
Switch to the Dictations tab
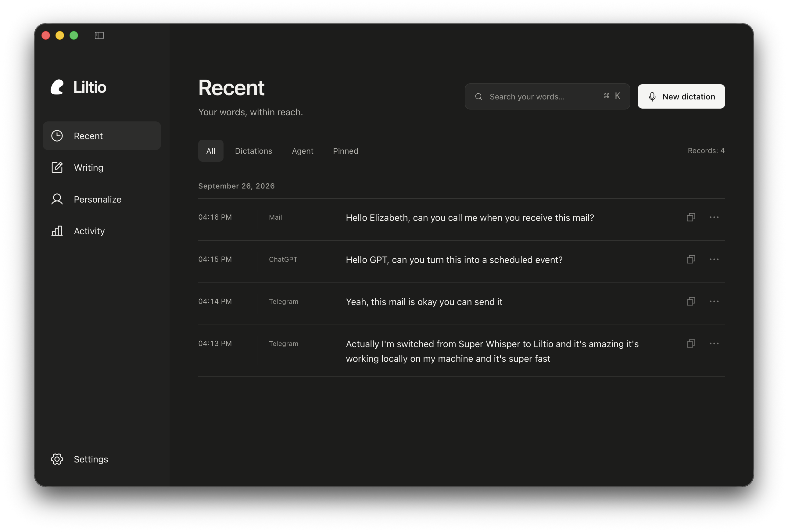coord(253,151)
